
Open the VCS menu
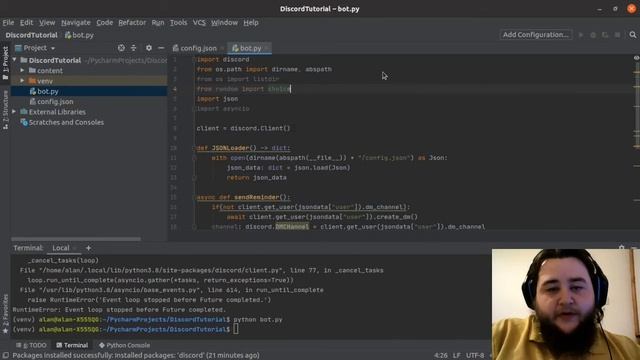pyautogui.click(x=199, y=22)
